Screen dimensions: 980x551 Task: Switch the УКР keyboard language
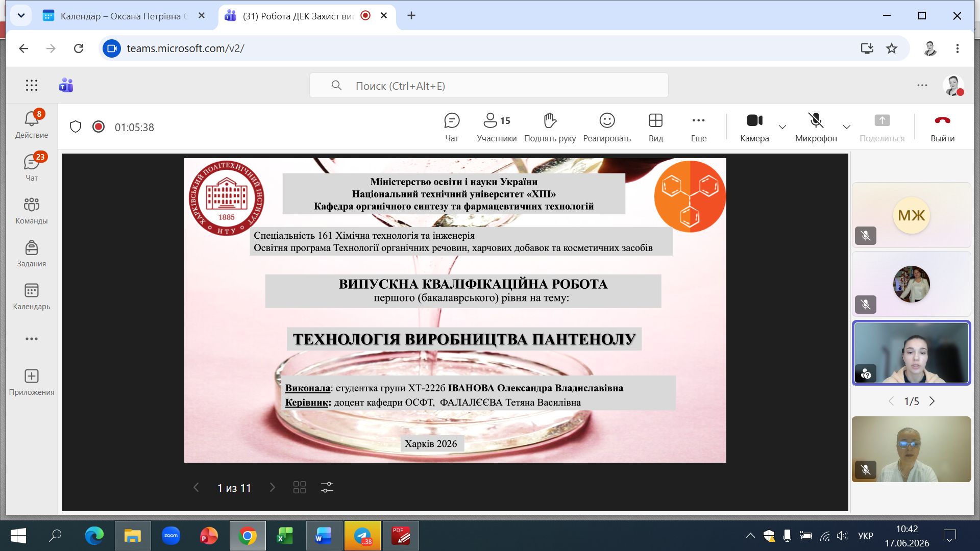(865, 536)
